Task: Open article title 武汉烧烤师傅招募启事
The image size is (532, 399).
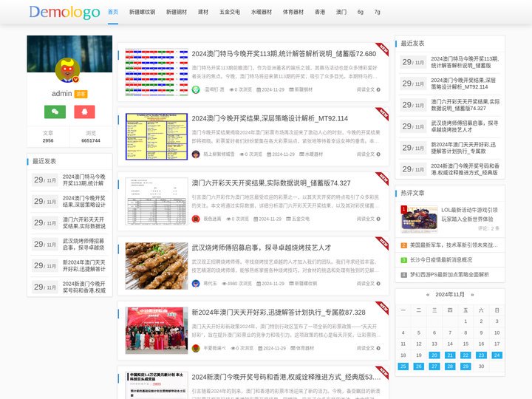Action: 262,248
